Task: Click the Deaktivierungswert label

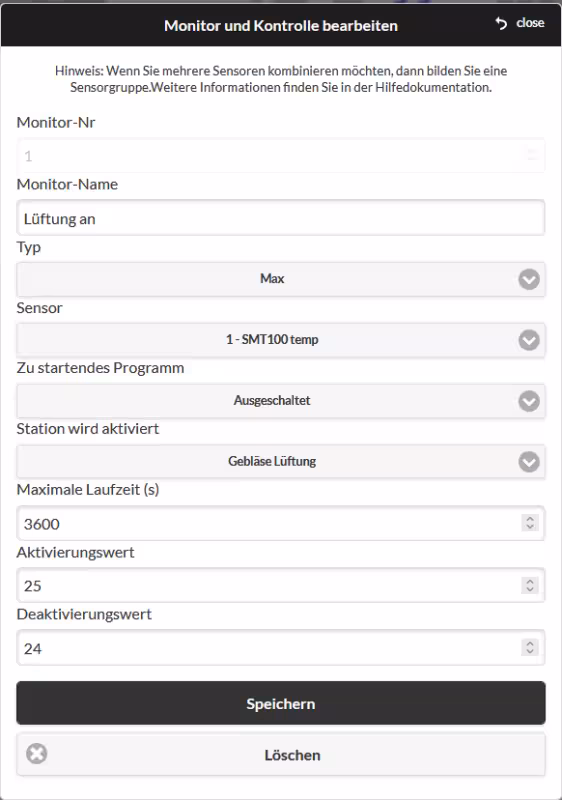Action: point(84,614)
